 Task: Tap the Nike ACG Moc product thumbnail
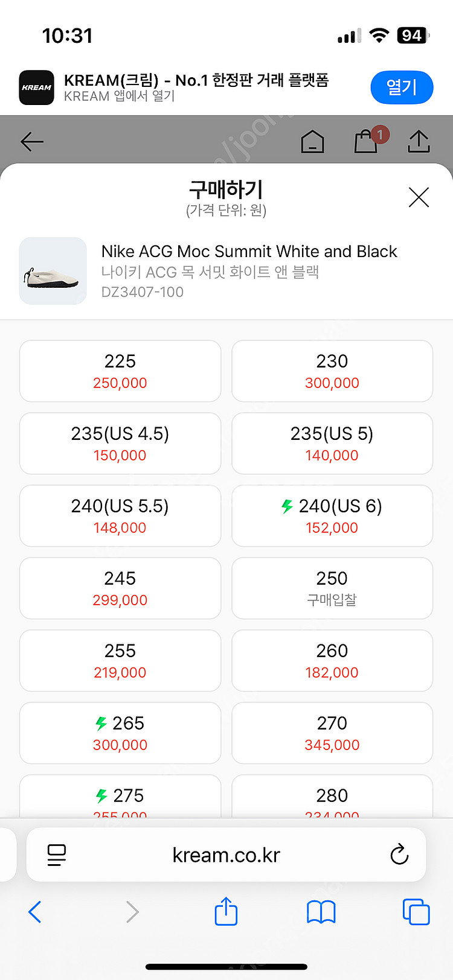pos(53,271)
